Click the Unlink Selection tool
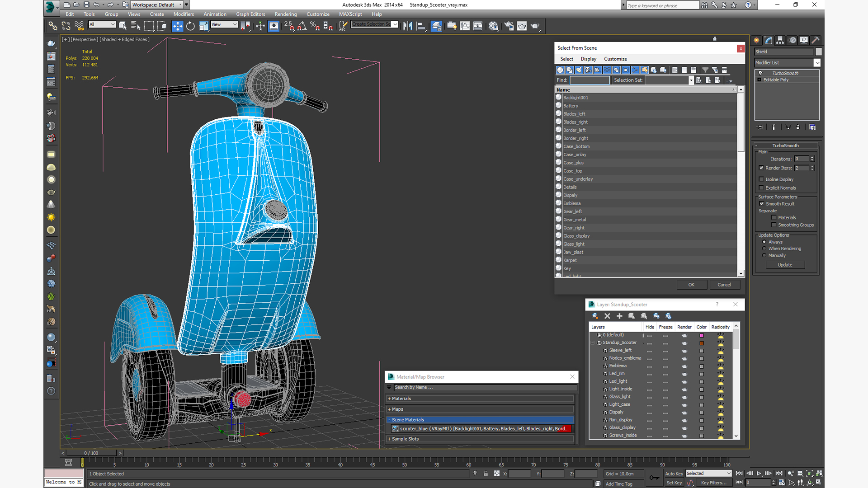Viewport: 868px width, 488px height. 66,26
